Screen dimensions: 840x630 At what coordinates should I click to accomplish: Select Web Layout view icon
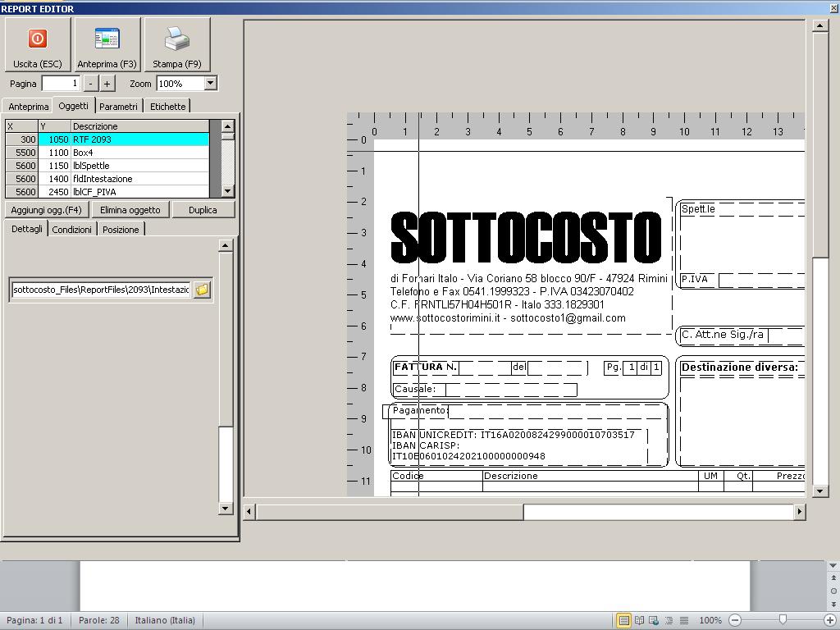(x=654, y=620)
